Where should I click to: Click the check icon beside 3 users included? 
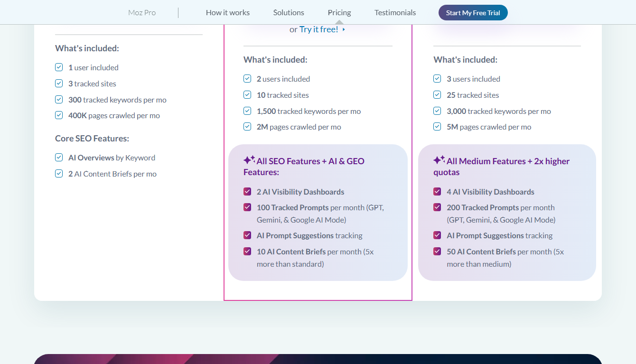(x=437, y=79)
